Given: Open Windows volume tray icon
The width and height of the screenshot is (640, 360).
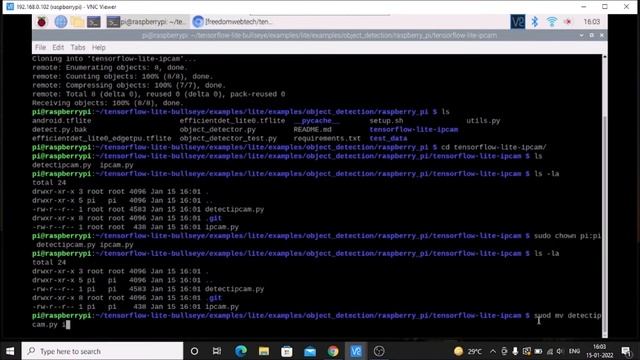Looking at the screenshot, I should coord(560,351).
